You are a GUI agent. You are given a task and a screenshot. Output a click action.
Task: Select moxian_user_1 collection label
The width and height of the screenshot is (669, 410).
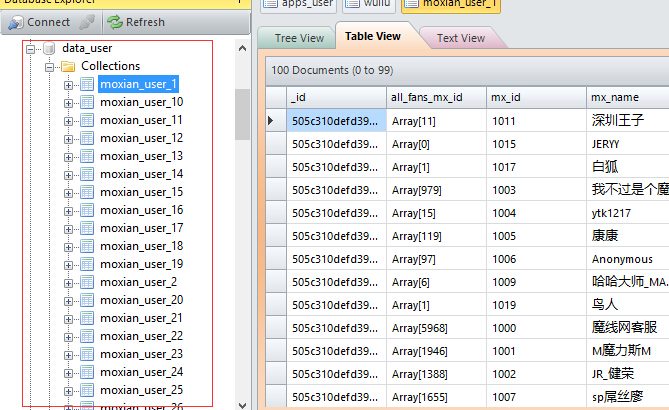138,84
